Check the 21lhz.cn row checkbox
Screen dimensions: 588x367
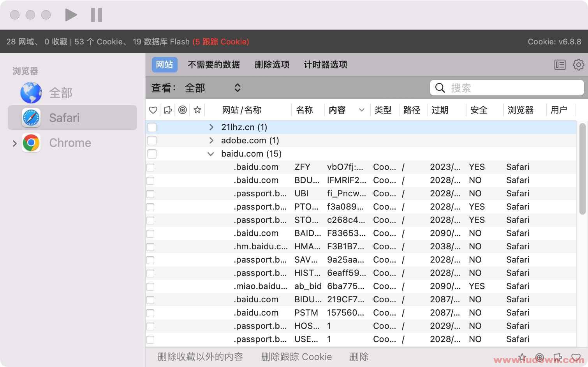pos(152,127)
